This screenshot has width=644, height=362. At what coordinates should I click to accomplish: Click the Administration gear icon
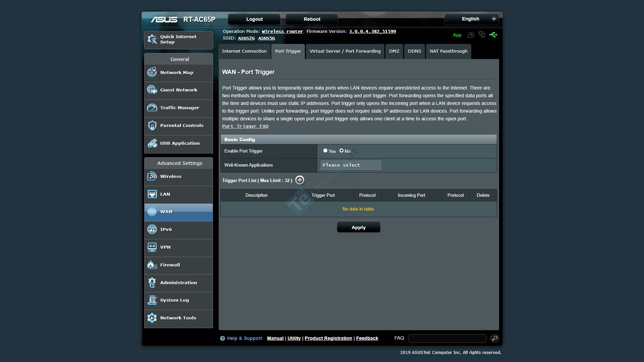point(152,283)
